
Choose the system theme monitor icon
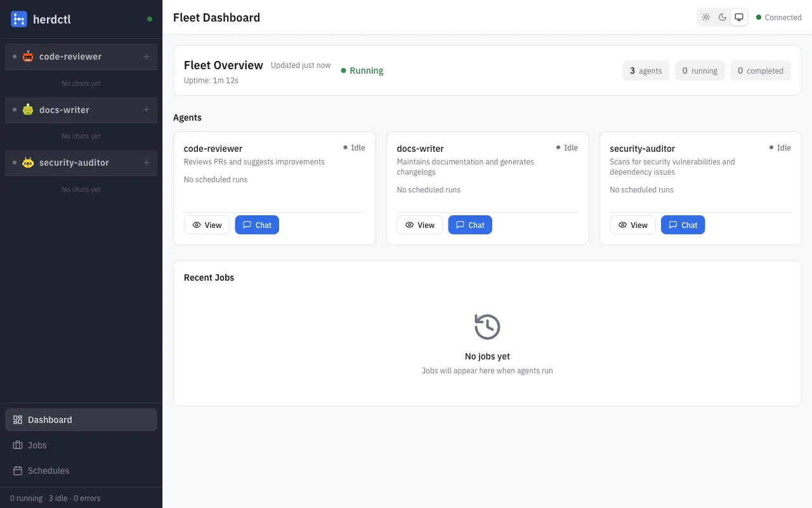[739, 17]
